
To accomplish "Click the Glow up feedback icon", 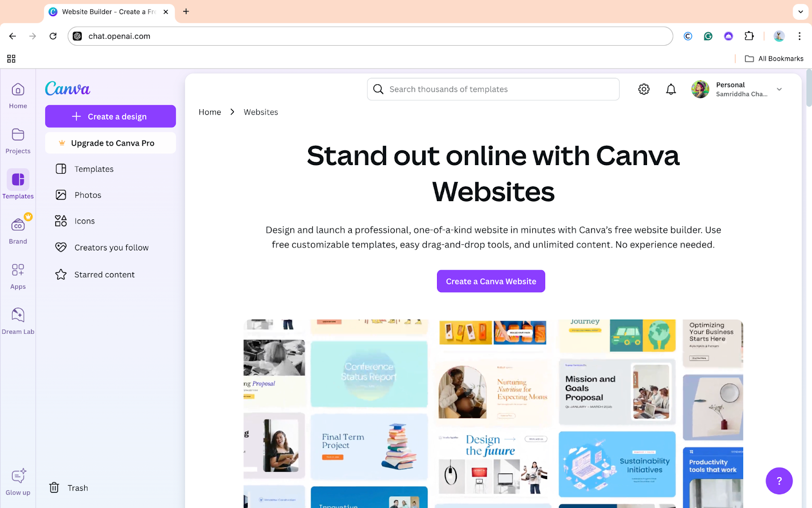I will click(18, 482).
